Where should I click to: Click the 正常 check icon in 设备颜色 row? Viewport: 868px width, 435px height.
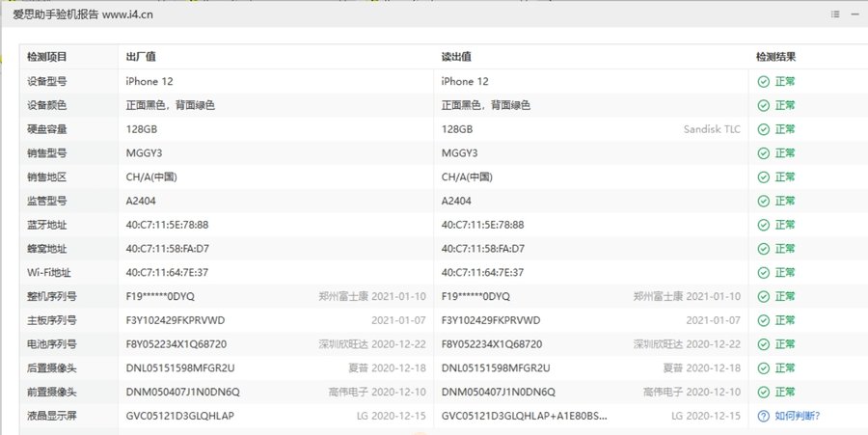764,105
